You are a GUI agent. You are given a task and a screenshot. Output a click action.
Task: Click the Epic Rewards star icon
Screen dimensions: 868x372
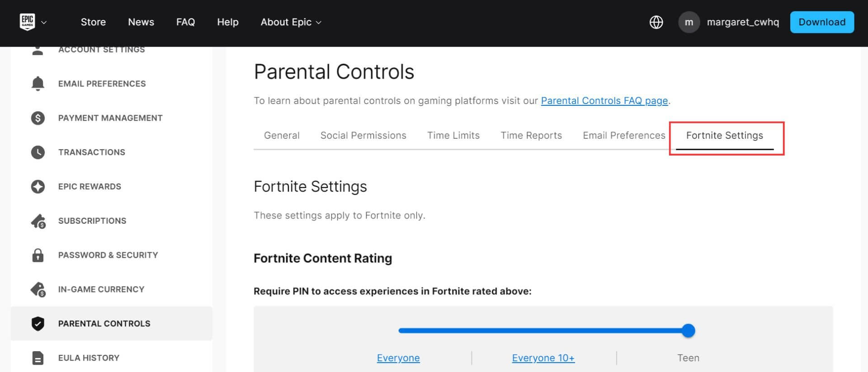[x=38, y=187]
